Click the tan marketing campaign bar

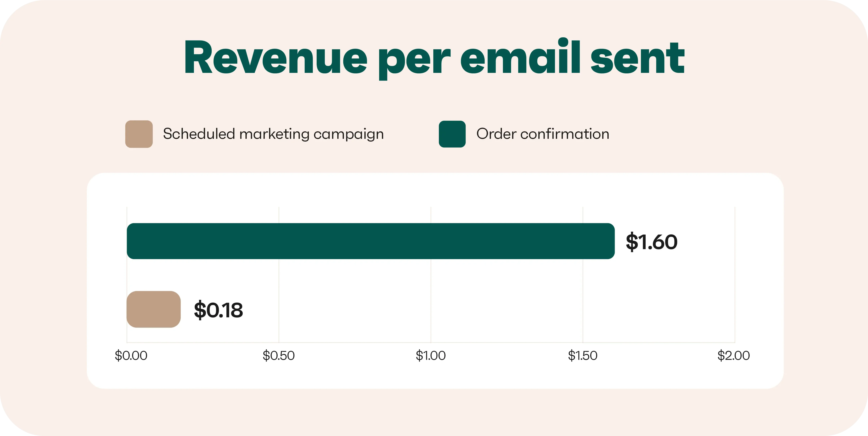154,309
